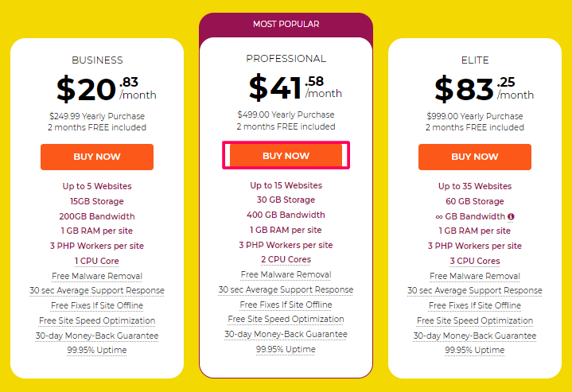Click Professional Free Fixes If Site Offline

coord(286,305)
